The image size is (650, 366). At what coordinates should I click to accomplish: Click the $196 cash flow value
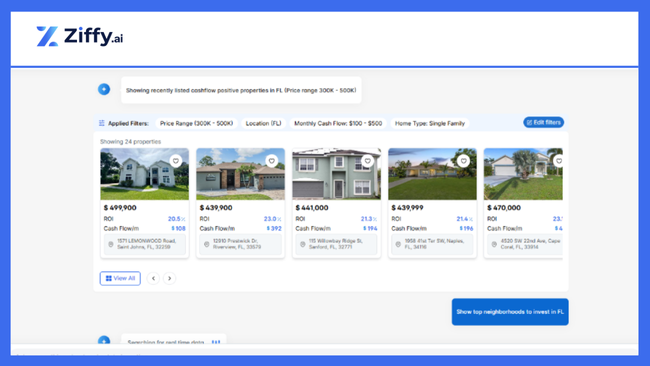click(x=466, y=228)
